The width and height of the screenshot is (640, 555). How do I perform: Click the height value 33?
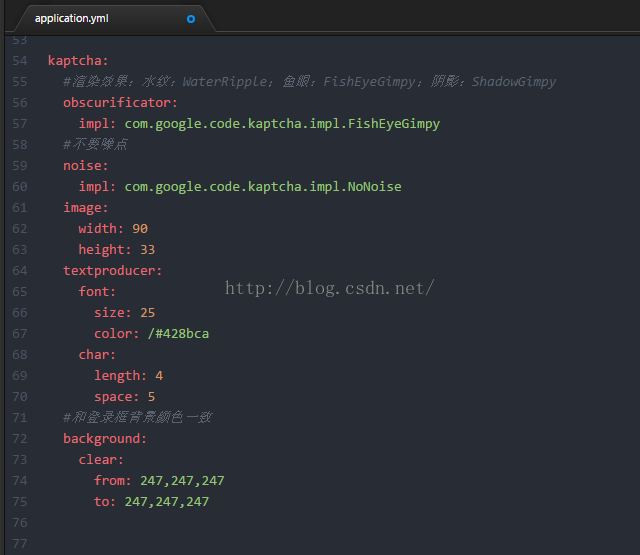coord(148,250)
